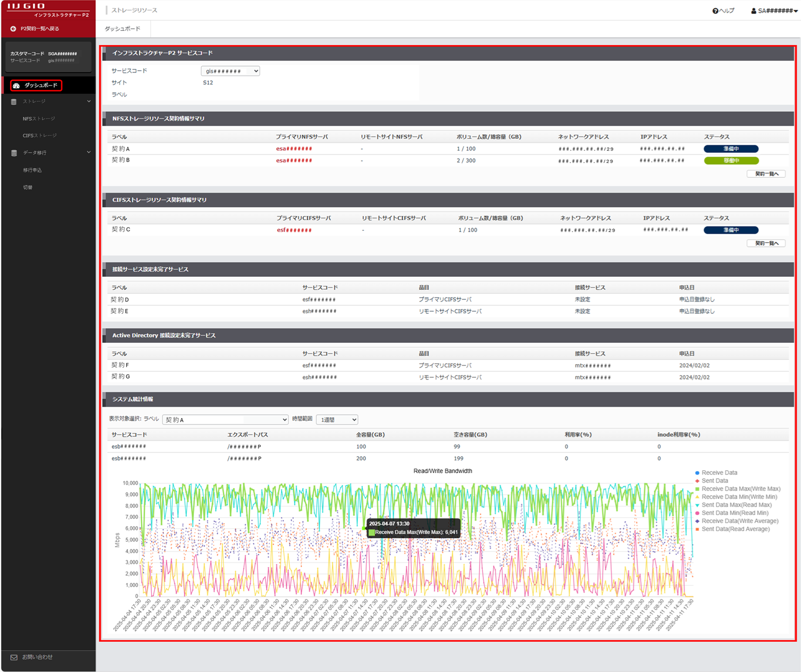Click the dashboard gauge icon in sidebar
The width and height of the screenshot is (801, 672).
[16, 86]
